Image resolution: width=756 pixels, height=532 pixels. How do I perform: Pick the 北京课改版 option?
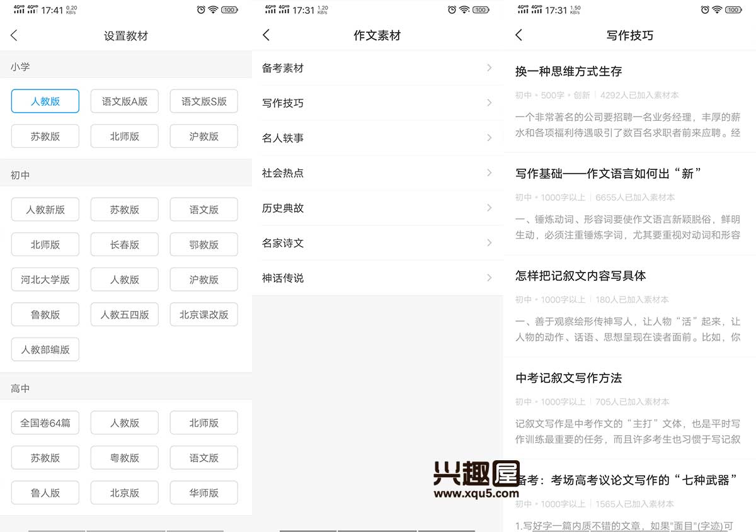coord(204,314)
